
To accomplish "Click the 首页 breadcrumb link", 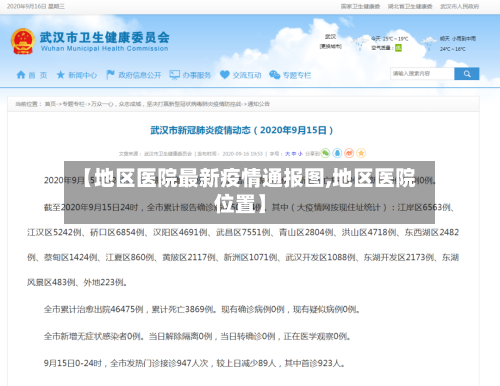I will [x=50, y=104].
